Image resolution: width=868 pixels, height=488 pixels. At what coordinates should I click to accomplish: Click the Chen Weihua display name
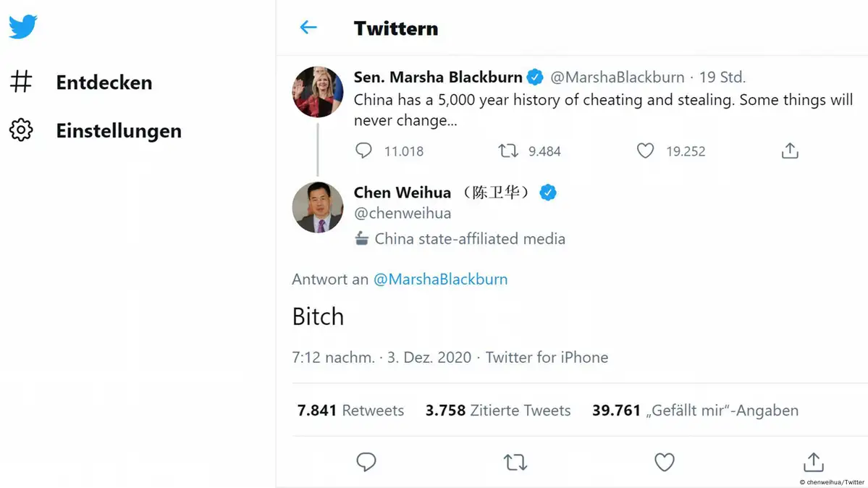pyautogui.click(x=402, y=193)
